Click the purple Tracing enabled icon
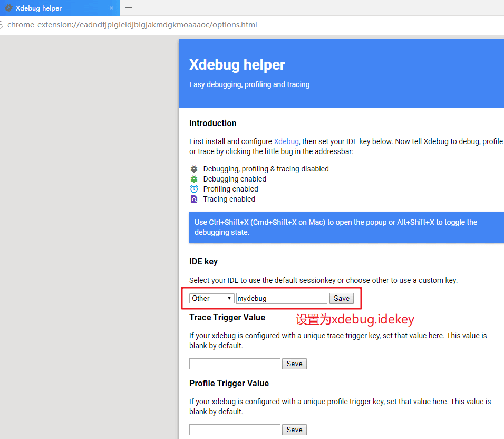This screenshot has width=504, height=439. click(x=194, y=199)
